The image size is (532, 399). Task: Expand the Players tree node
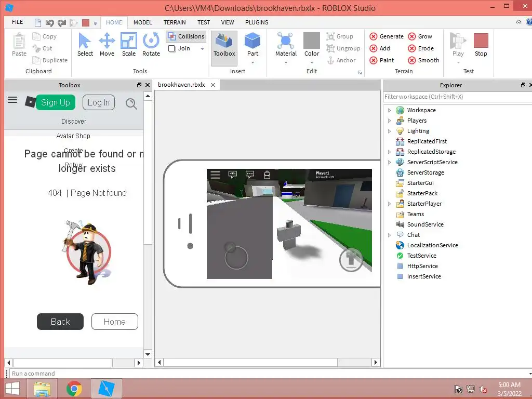(x=389, y=121)
